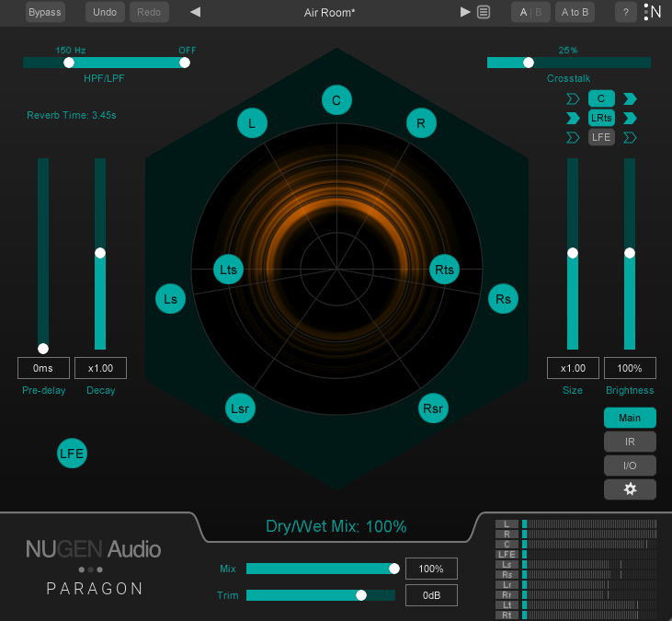Toggle Bypass on the plugin
The width and height of the screenshot is (672, 621).
point(45,12)
